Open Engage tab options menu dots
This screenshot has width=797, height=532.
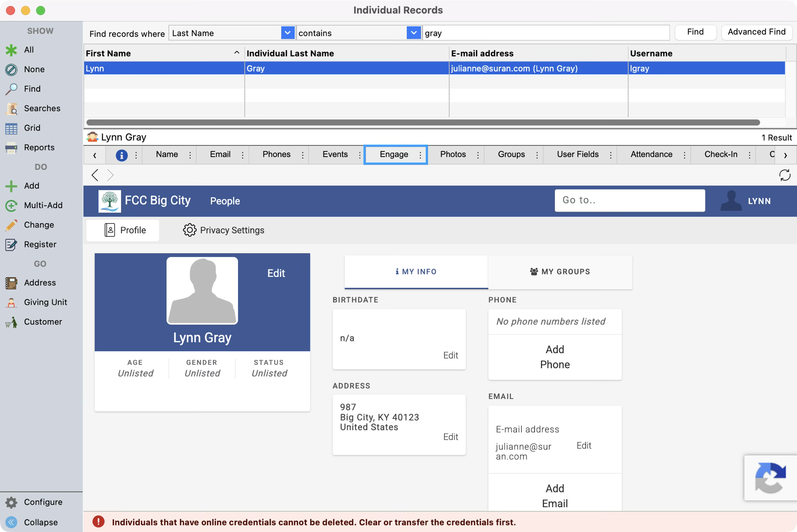pos(420,155)
